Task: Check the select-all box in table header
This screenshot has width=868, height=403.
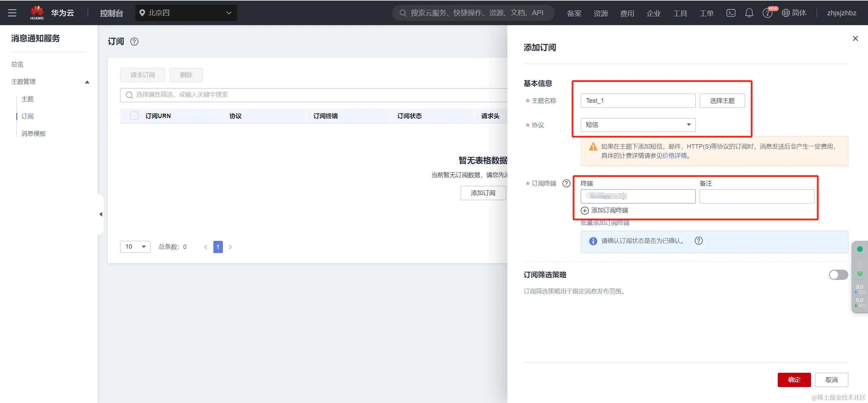Action: pos(134,116)
